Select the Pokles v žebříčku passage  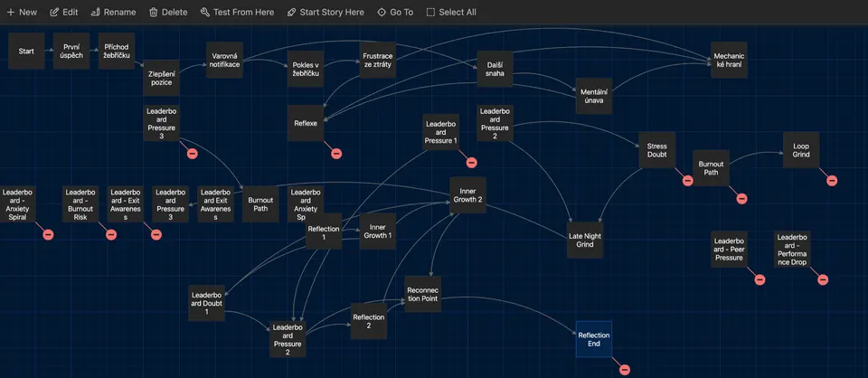tap(306, 70)
